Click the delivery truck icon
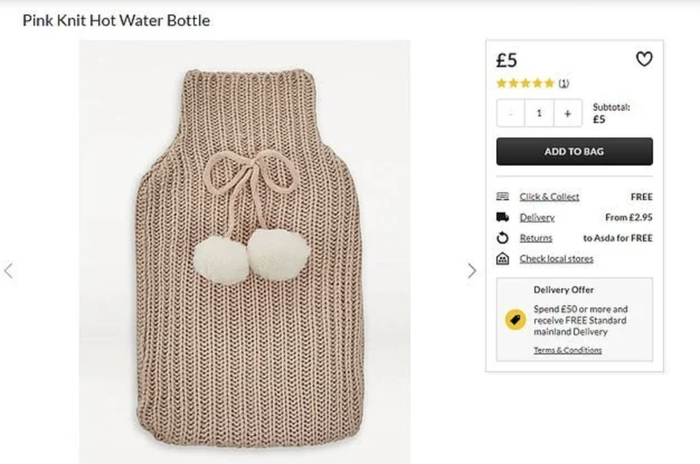The width and height of the screenshot is (700, 464). tap(502, 217)
